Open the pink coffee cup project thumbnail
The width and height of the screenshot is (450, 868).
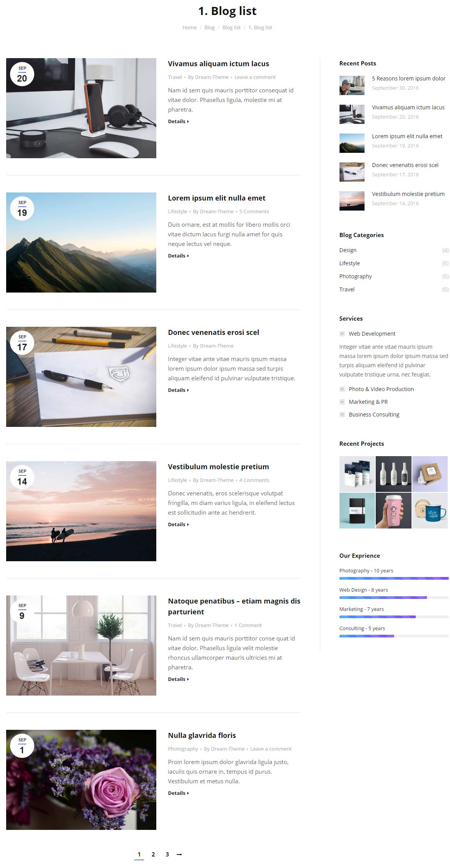(393, 510)
